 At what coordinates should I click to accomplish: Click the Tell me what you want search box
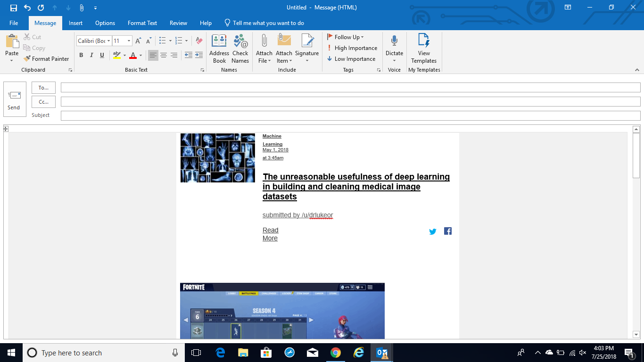click(264, 23)
